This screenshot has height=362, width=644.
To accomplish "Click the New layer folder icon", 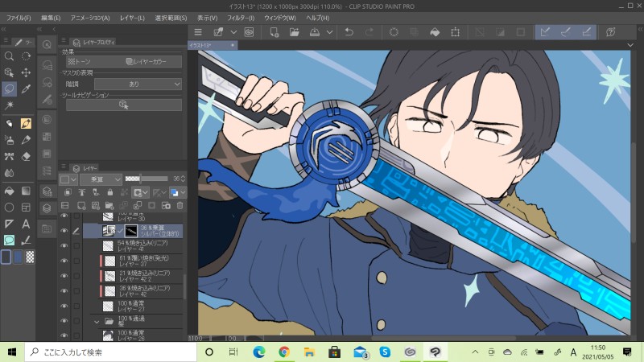I will point(109,206).
